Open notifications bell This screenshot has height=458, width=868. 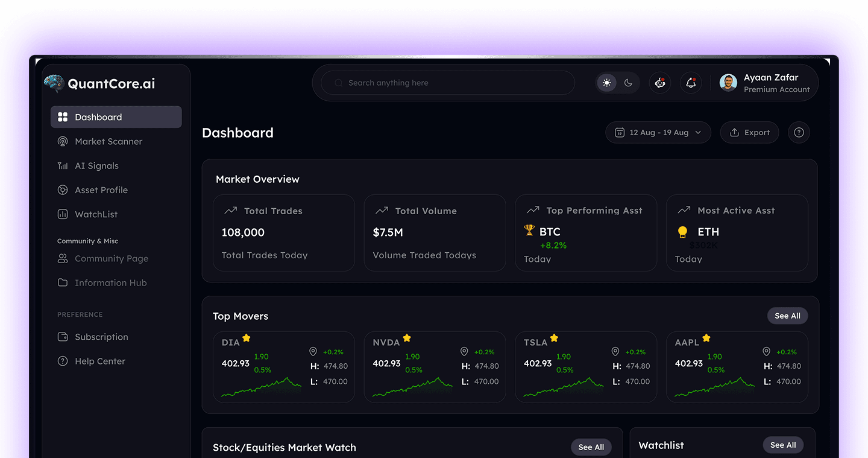[691, 83]
